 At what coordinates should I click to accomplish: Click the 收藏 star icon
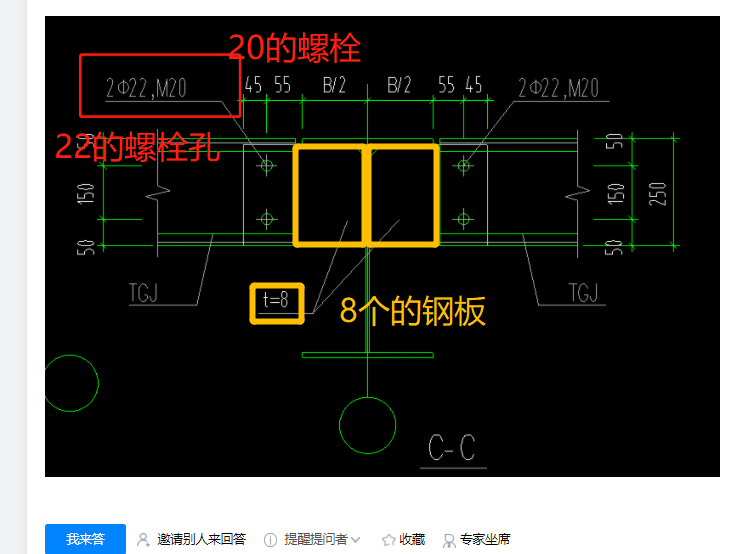[x=389, y=540]
